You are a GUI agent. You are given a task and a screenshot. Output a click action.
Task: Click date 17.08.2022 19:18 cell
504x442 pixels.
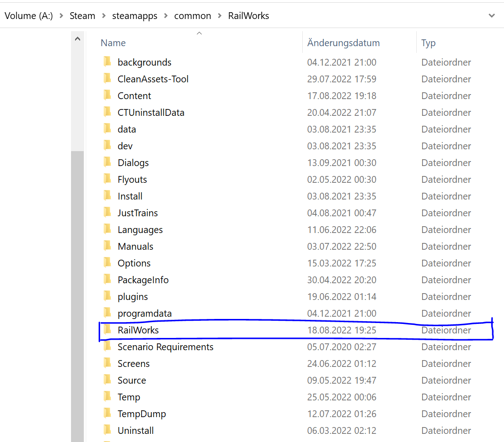pyautogui.click(x=342, y=95)
